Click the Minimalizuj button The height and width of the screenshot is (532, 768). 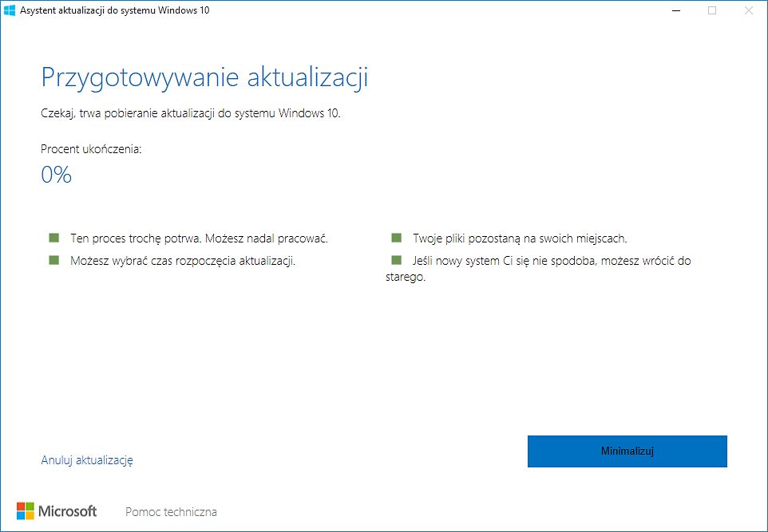[x=627, y=451]
